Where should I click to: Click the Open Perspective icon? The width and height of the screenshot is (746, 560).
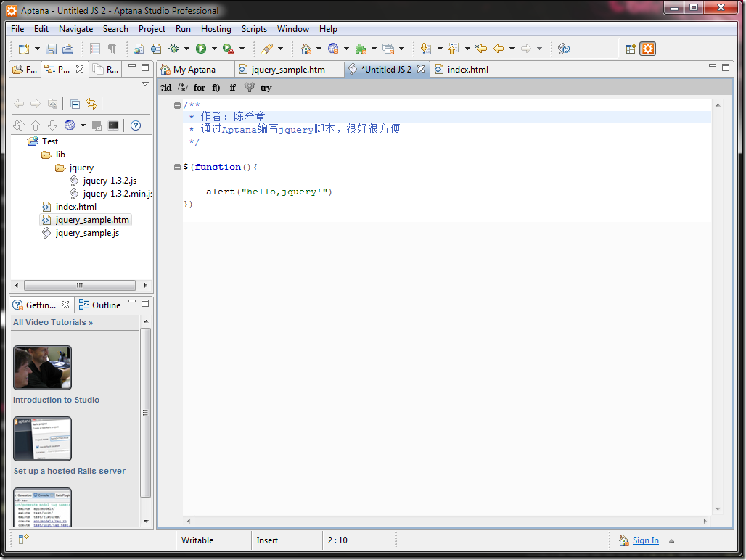(x=631, y=49)
